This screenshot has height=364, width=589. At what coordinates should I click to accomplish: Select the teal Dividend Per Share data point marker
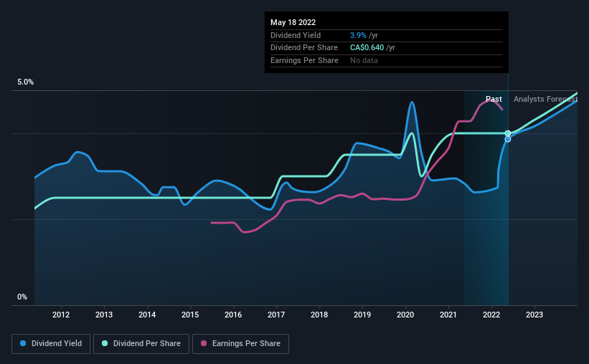[508, 133]
